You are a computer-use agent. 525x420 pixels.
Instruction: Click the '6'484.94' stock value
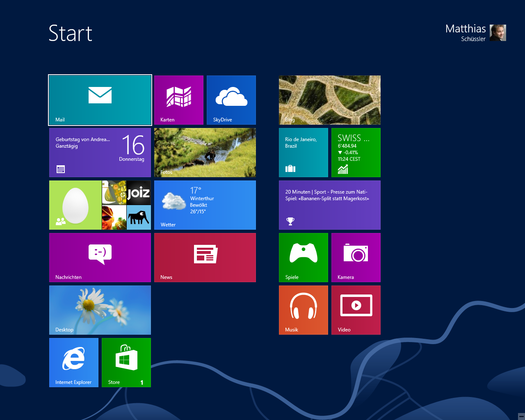[347, 146]
